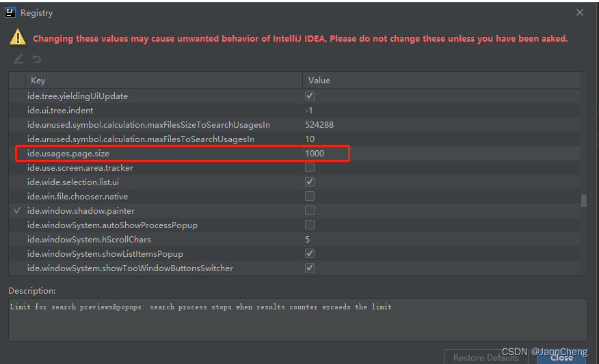Viewport: 599px width, 364px height.
Task: Close the Registry dialog with X
Action: [580, 12]
